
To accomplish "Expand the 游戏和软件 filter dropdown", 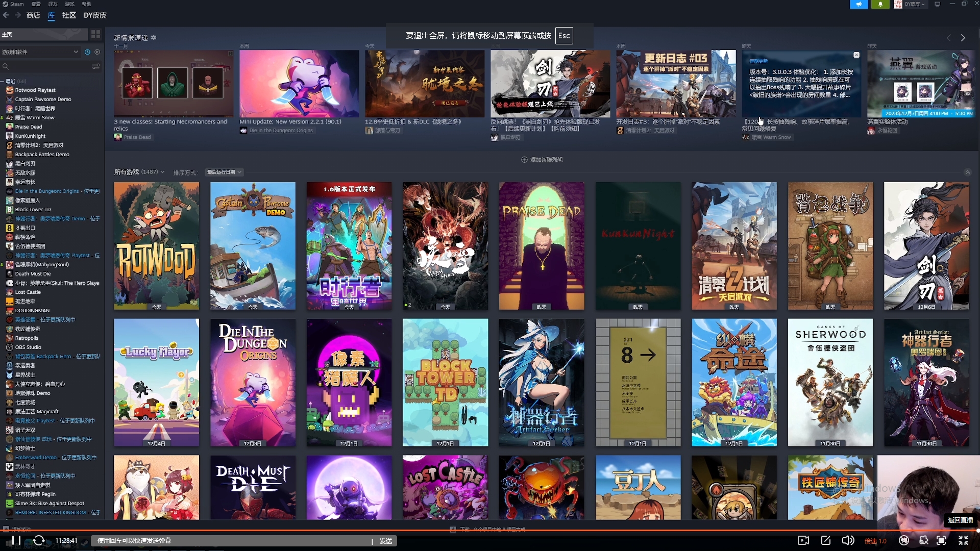I will click(x=40, y=52).
